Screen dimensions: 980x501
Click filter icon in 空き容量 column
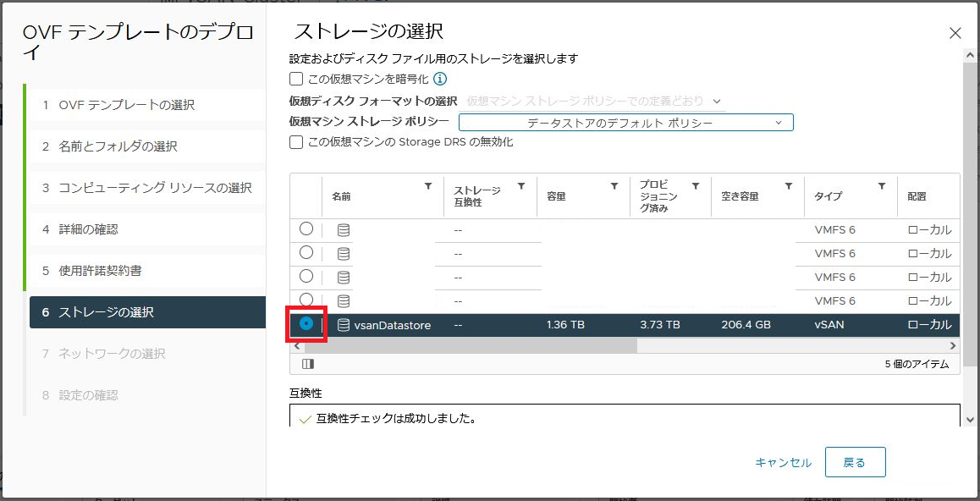789,186
